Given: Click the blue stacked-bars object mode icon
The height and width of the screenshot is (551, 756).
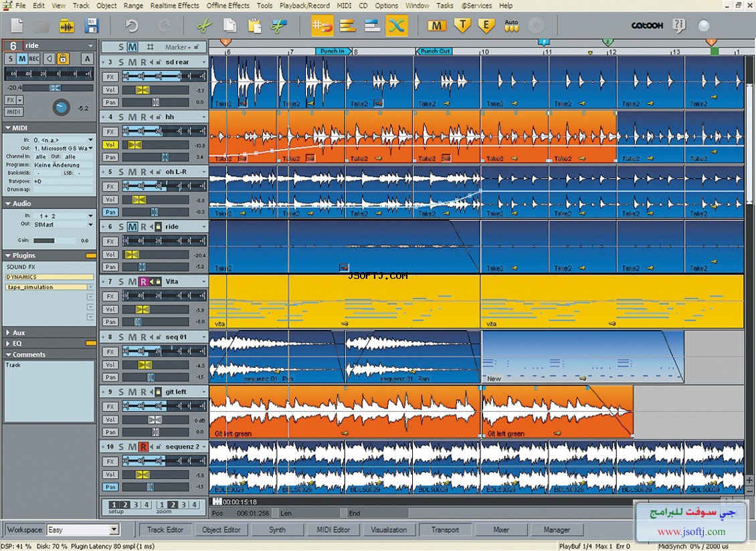Looking at the screenshot, I should pyautogui.click(x=372, y=25).
